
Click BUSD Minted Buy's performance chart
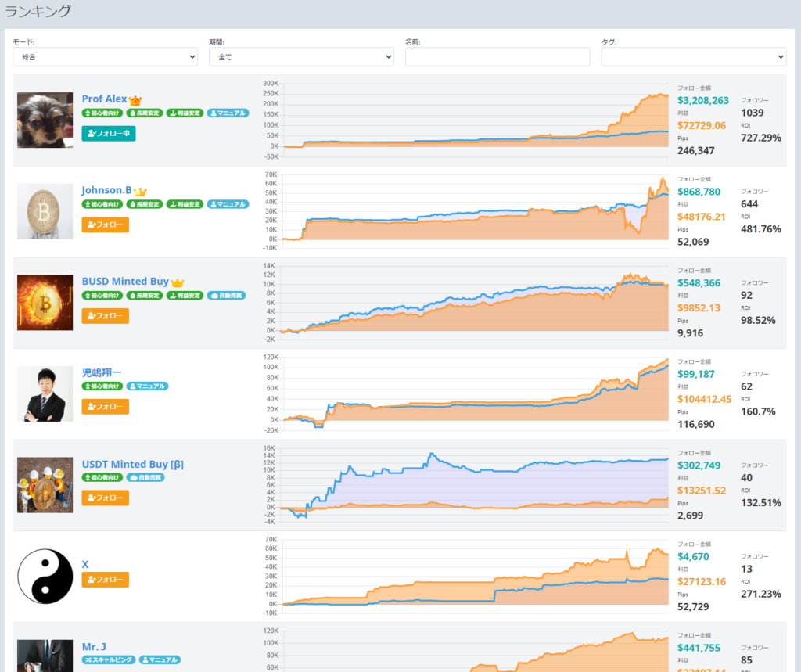point(466,303)
